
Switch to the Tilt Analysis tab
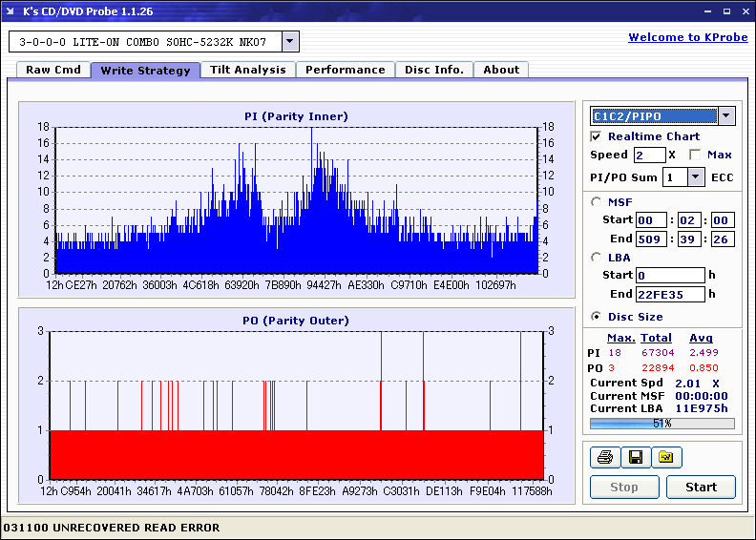click(x=248, y=70)
